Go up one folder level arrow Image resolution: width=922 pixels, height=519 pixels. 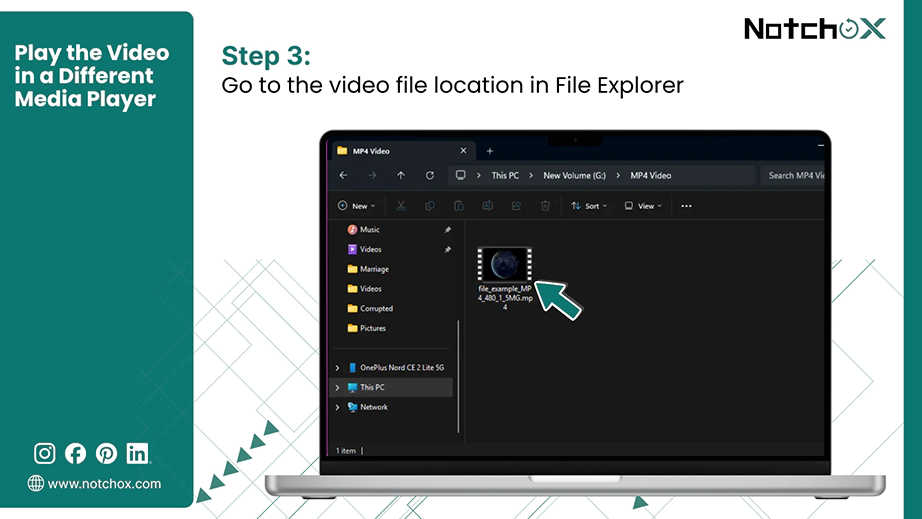(x=401, y=175)
